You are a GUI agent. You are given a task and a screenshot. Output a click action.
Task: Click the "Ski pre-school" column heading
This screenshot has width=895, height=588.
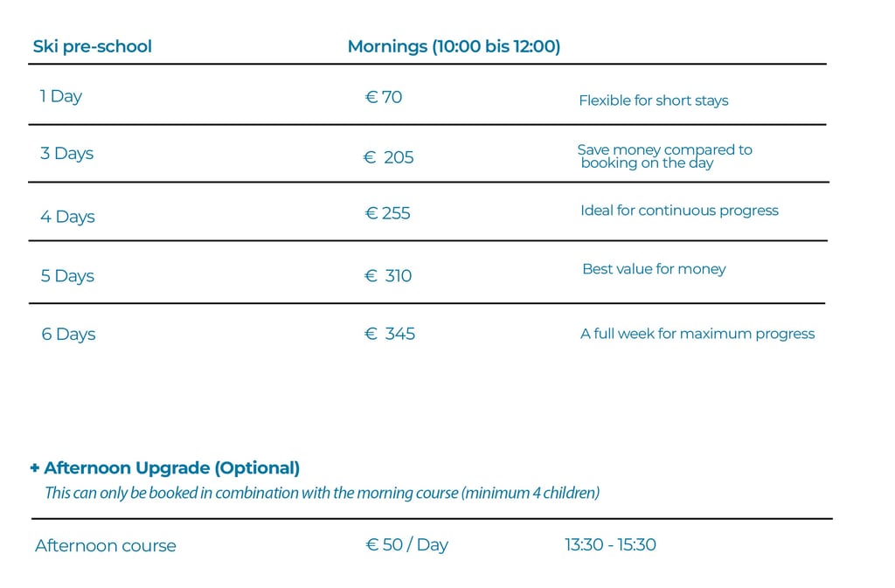coord(92,46)
